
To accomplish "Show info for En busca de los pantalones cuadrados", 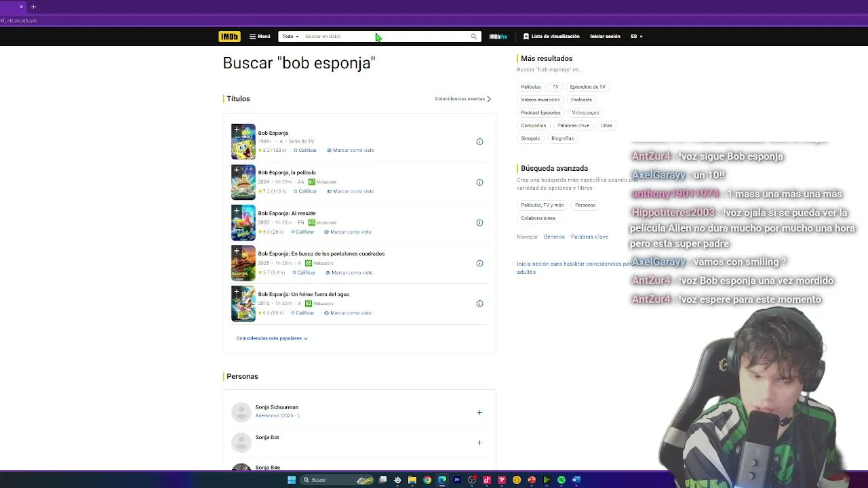I will tap(479, 264).
